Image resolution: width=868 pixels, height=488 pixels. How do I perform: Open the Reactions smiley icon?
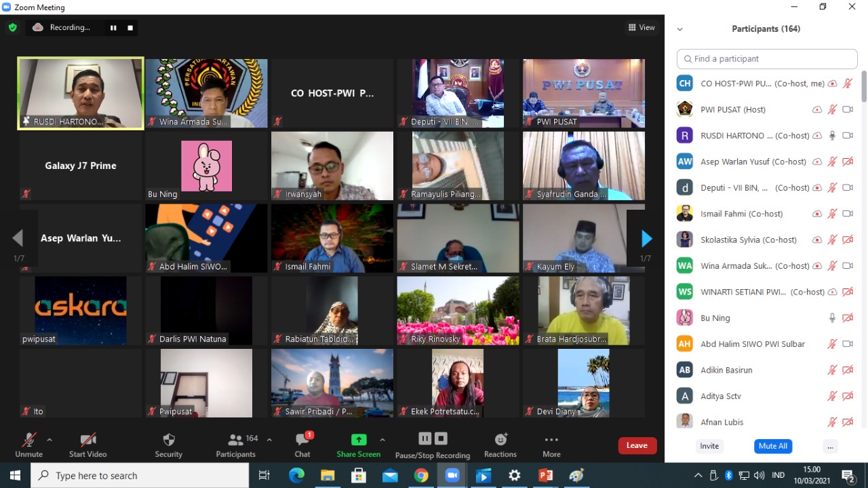pyautogui.click(x=500, y=440)
